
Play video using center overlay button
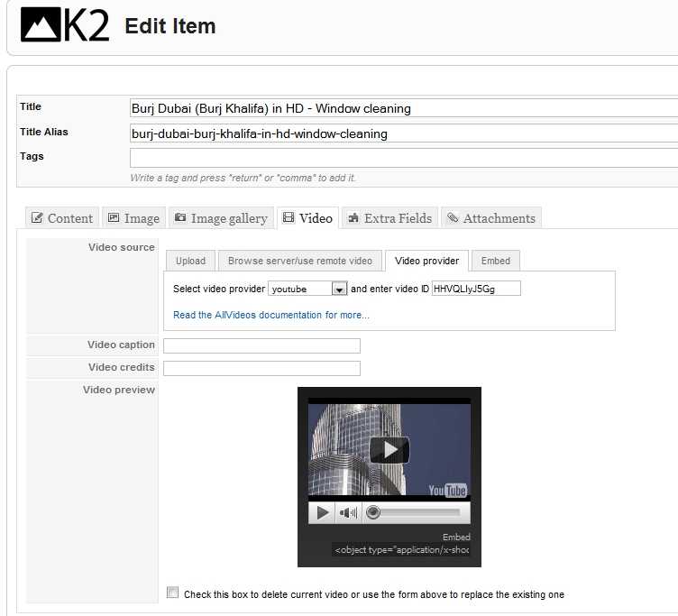[x=389, y=450]
